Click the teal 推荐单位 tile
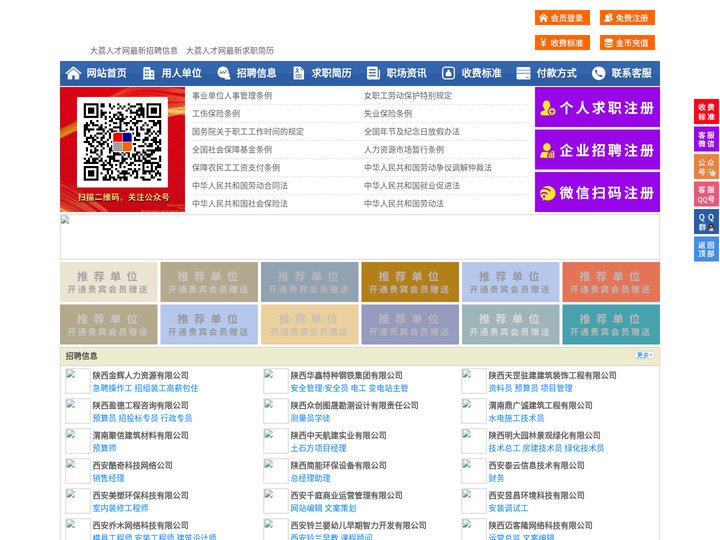This screenshot has width=720, height=540. click(611, 324)
